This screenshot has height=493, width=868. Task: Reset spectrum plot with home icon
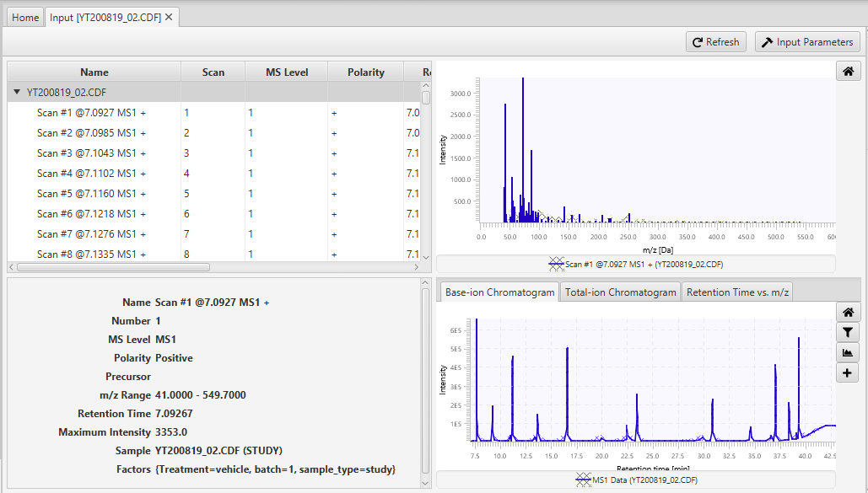pos(848,71)
